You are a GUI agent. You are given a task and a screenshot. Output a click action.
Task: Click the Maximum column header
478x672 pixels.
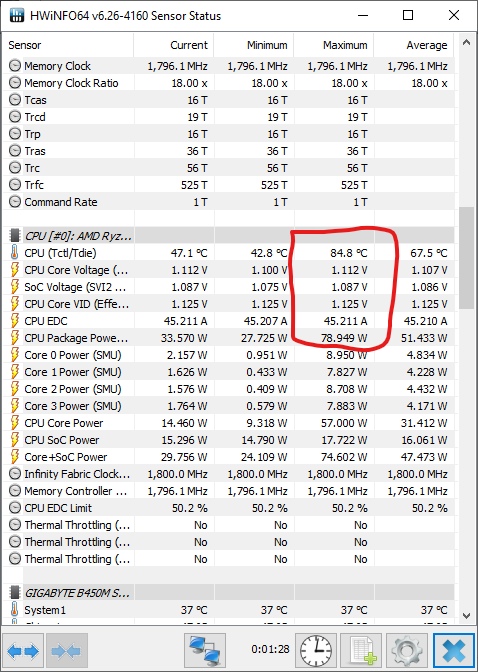(x=334, y=45)
